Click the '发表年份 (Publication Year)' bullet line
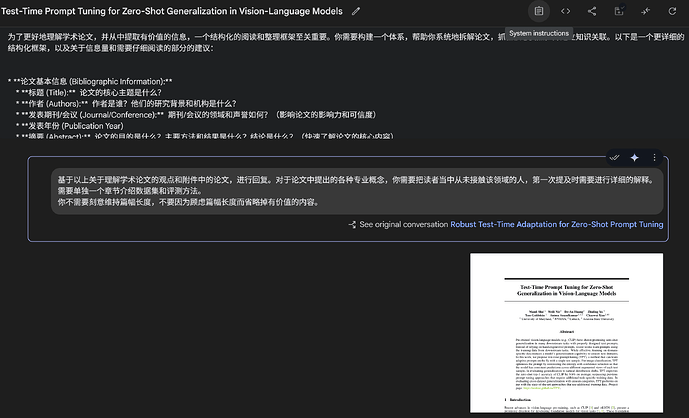The height and width of the screenshot is (418, 689). pos(69,126)
